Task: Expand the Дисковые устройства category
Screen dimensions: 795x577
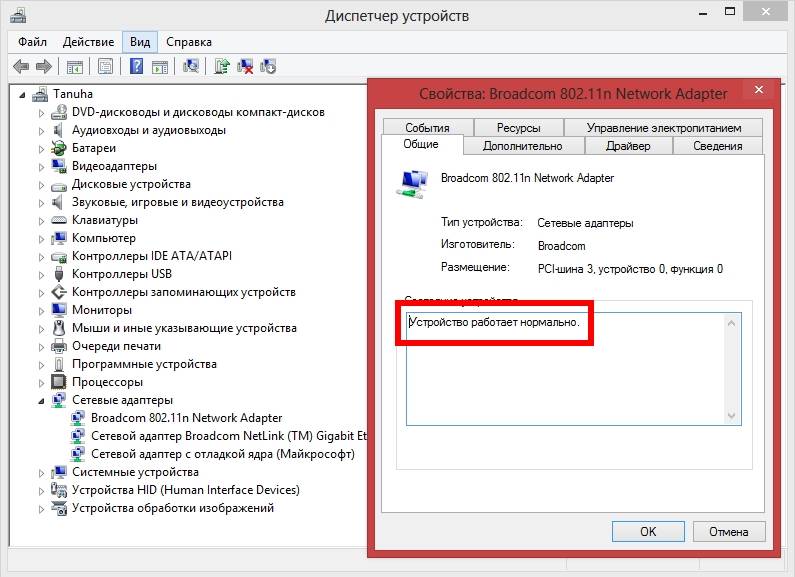Action: (x=41, y=185)
